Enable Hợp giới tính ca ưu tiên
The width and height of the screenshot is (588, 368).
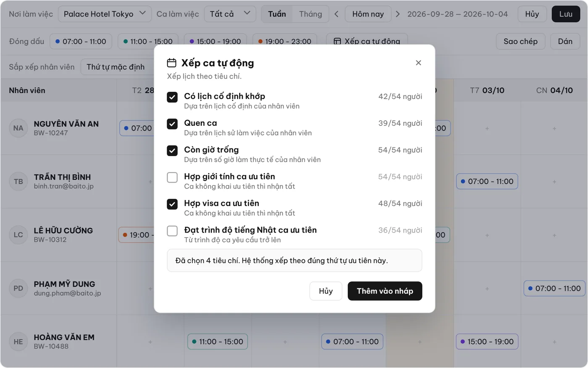172,177
